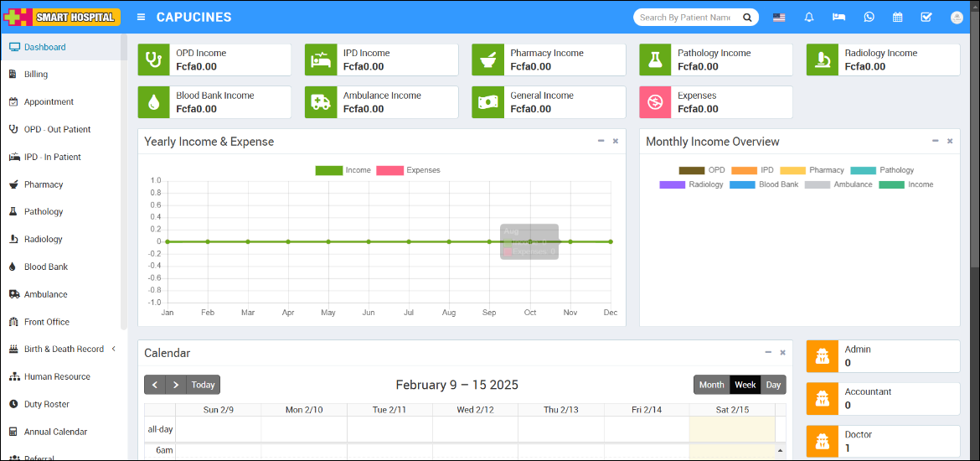This screenshot has height=461, width=980.
Task: Open Pathology in the sidebar
Action: (x=44, y=211)
